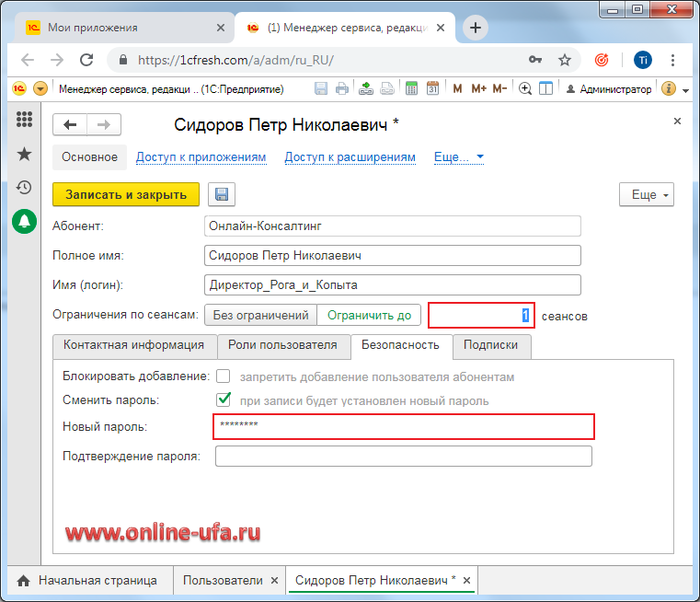The width and height of the screenshot is (700, 602).
Task: Toggle Сменить пароль checkbox
Action: 224,399
